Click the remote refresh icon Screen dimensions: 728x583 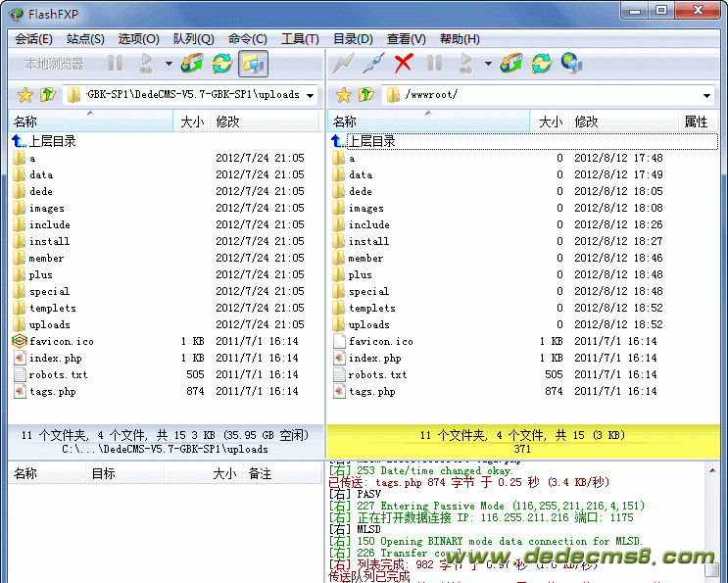pyautogui.click(x=541, y=64)
